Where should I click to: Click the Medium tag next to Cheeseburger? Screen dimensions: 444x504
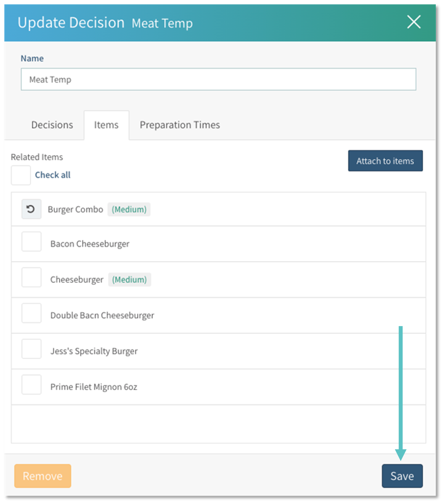pyautogui.click(x=130, y=279)
